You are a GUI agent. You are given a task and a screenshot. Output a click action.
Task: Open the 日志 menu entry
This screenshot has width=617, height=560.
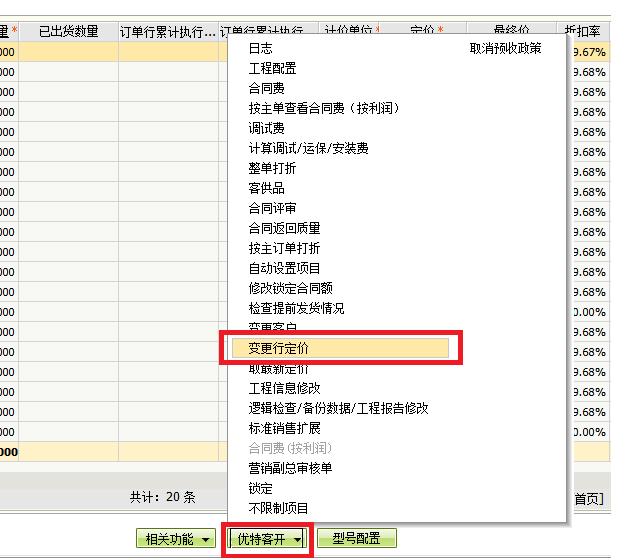pyautogui.click(x=260, y=48)
